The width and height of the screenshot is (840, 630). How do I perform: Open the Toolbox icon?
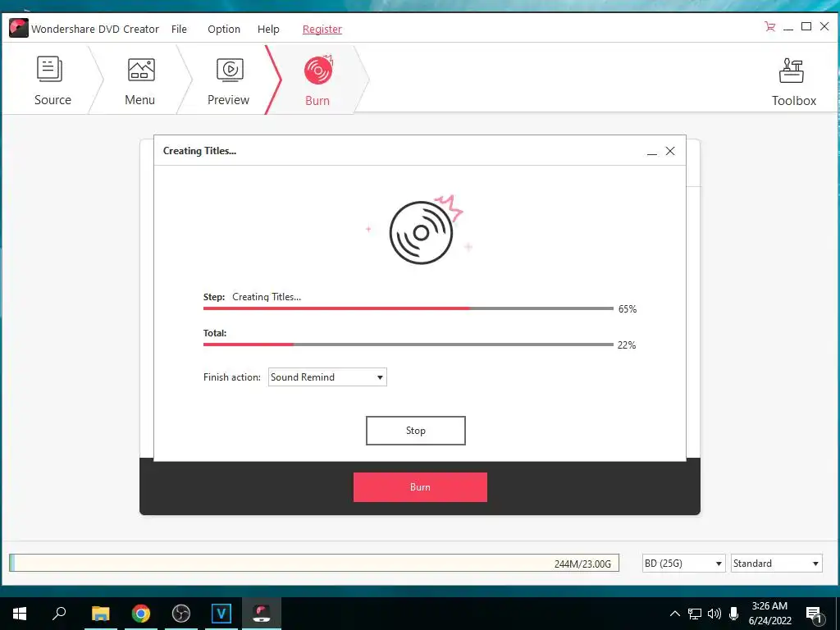point(792,71)
